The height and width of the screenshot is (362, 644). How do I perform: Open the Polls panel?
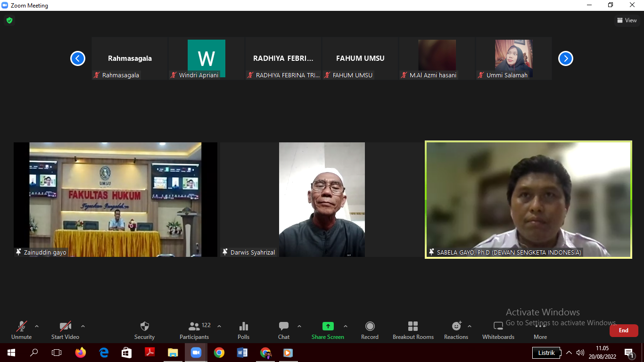pyautogui.click(x=243, y=330)
